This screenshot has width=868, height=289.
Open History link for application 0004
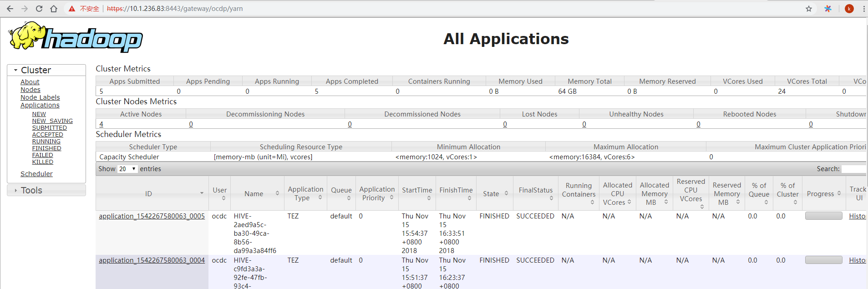pyautogui.click(x=858, y=260)
